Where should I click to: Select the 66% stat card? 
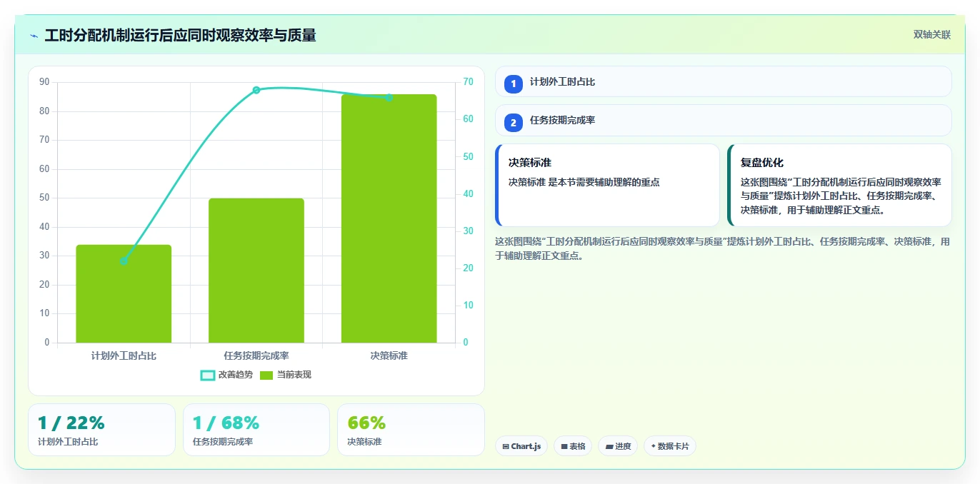tap(411, 430)
